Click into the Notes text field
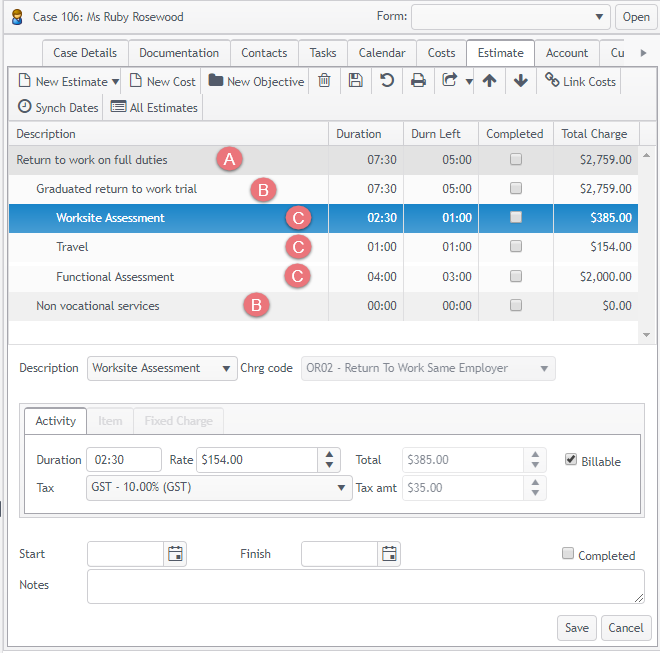This screenshot has width=660, height=653. [365, 587]
